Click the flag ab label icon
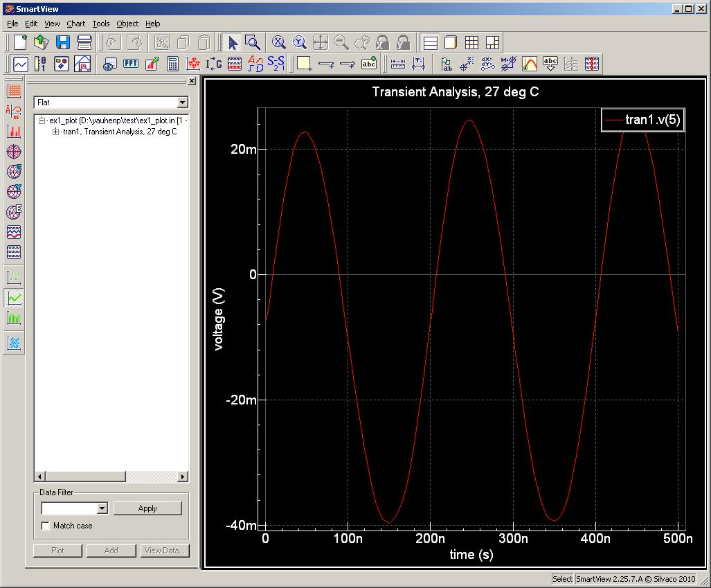 pos(446,64)
